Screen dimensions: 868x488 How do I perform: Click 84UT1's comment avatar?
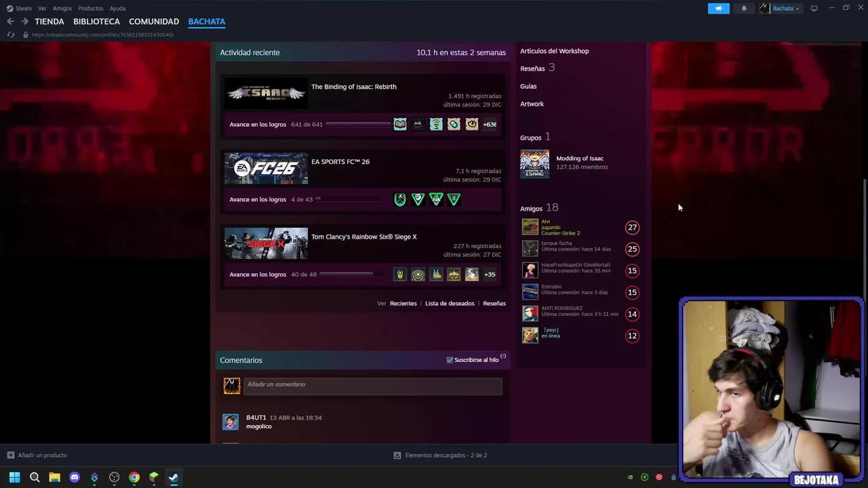pyautogui.click(x=231, y=422)
